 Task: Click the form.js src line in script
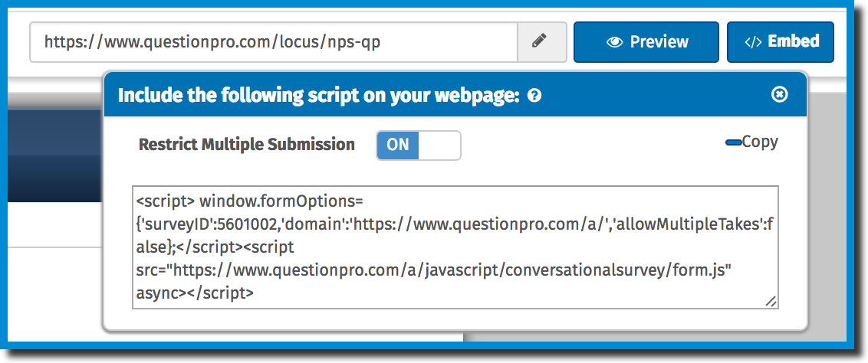click(x=435, y=271)
